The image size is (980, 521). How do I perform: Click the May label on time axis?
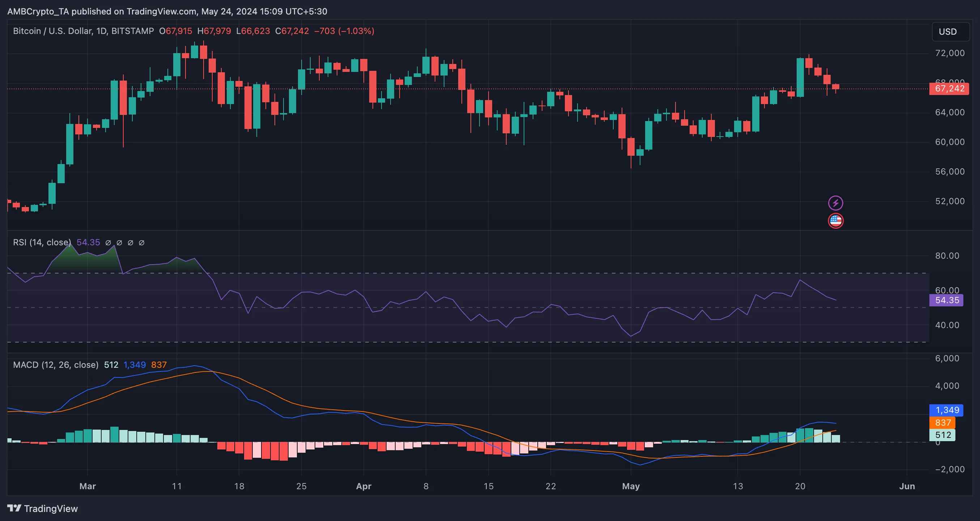click(631, 486)
